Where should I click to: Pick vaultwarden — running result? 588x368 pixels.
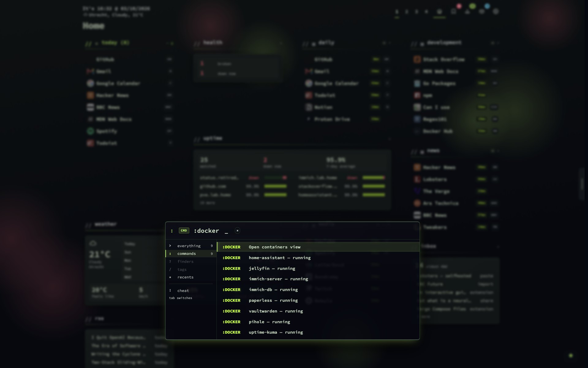(x=318, y=311)
